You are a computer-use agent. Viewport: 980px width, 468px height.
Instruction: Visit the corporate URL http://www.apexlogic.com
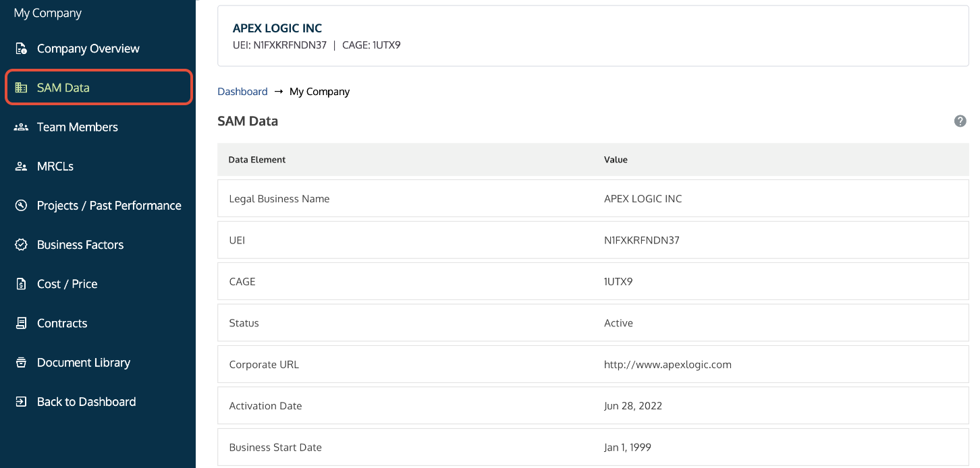(x=668, y=364)
